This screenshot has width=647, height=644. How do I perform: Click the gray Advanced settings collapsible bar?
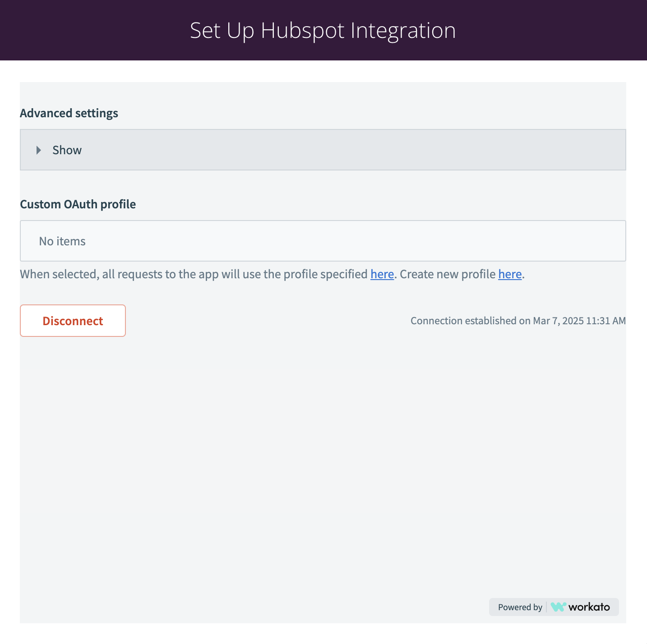click(x=323, y=150)
